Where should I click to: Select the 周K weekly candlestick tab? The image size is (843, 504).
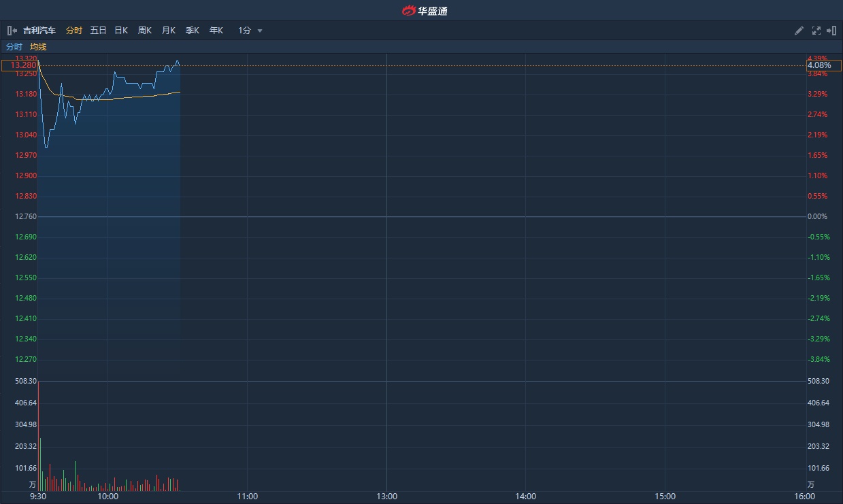click(144, 31)
